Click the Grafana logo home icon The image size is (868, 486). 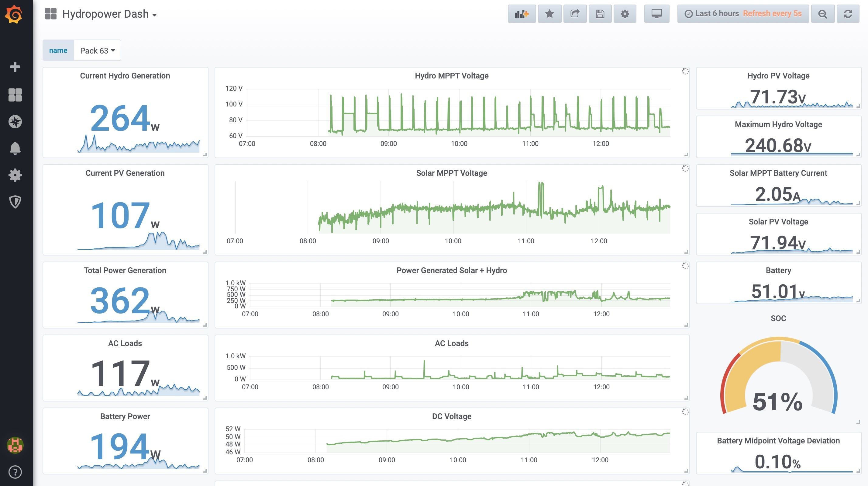click(14, 14)
